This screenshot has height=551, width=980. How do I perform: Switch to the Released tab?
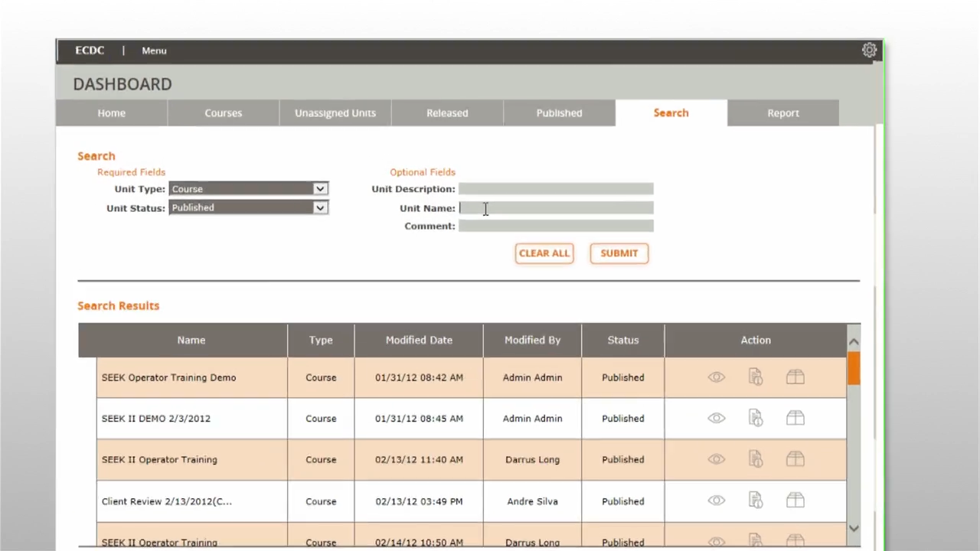[x=447, y=112]
